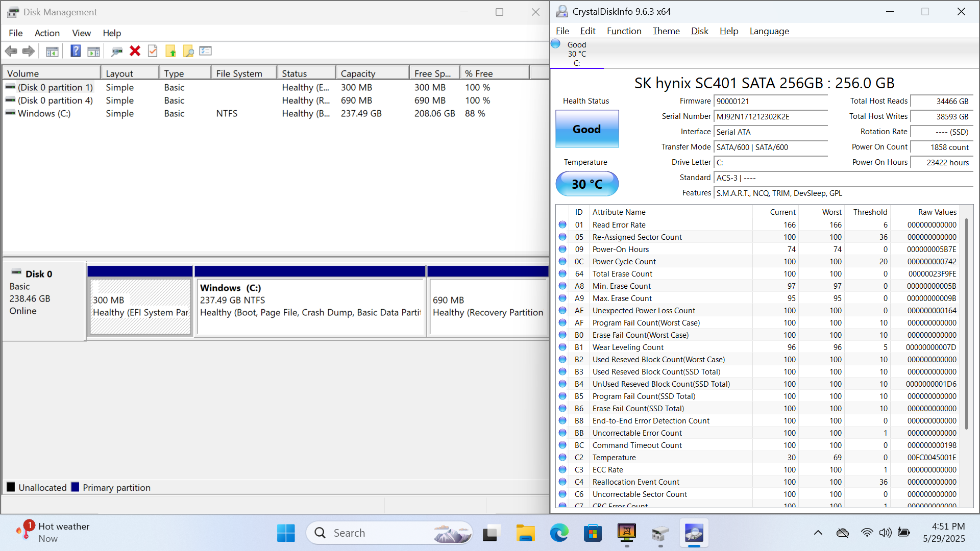Viewport: 980px width, 551px height.
Task: Select the Windows (C:) partition block in disk map
Action: click(310, 306)
